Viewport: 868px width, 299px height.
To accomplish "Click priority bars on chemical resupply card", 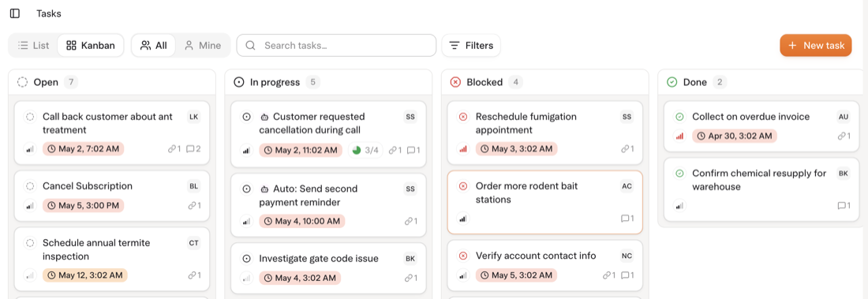I will (679, 205).
